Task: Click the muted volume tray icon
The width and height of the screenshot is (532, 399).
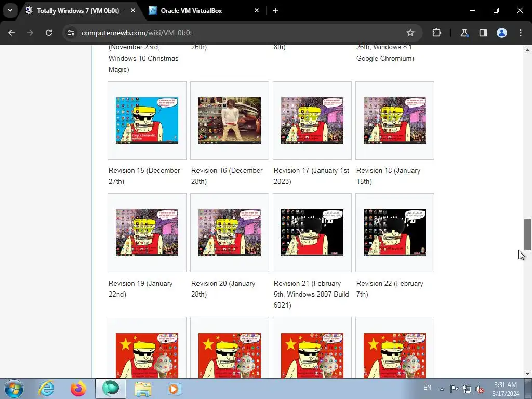Action: [480, 389]
